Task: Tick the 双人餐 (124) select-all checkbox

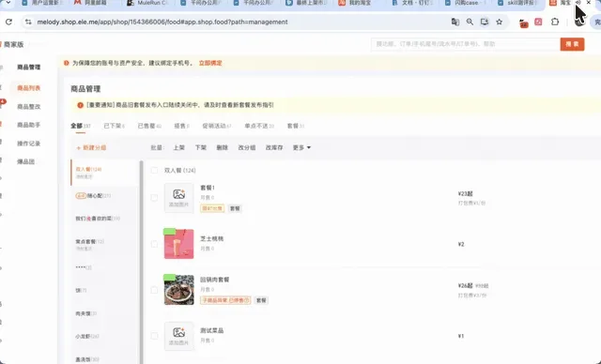Action: coord(154,171)
